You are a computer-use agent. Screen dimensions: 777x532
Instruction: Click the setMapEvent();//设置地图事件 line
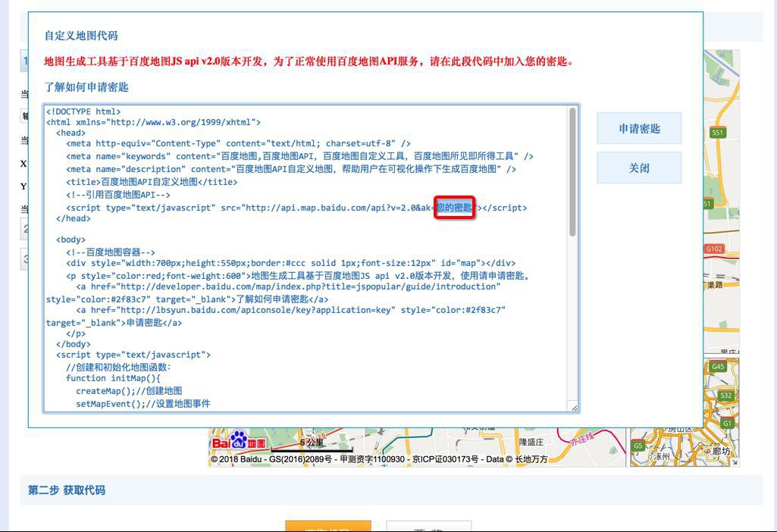143,404
